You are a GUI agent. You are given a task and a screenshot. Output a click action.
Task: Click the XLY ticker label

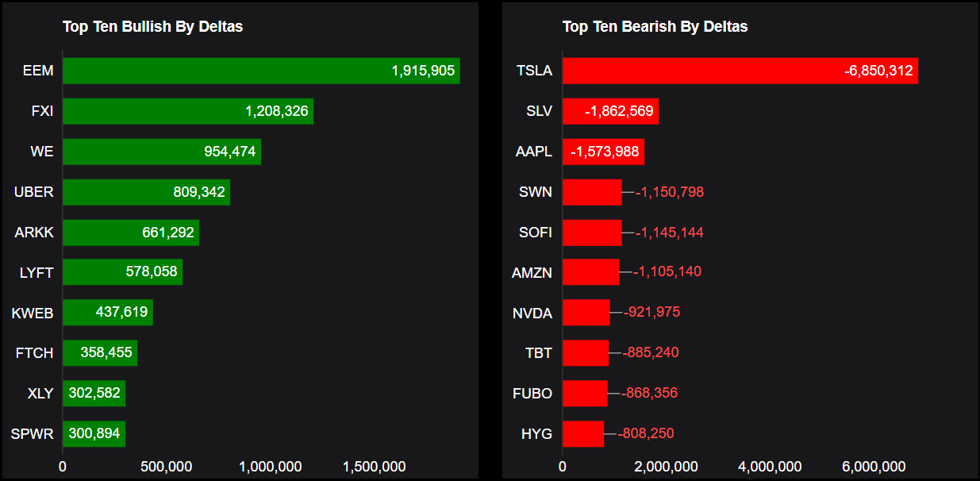[40, 394]
